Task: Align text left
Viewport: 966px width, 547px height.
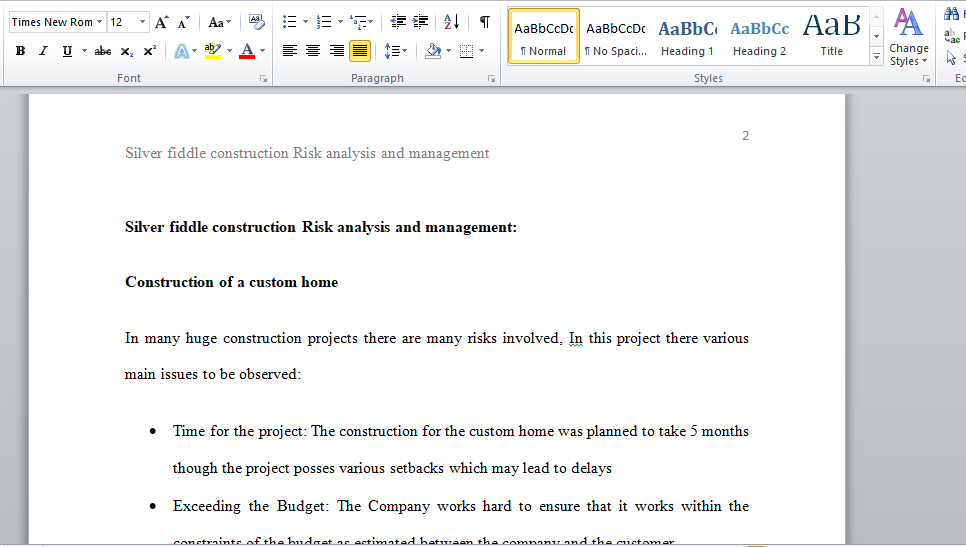Action: [x=290, y=51]
